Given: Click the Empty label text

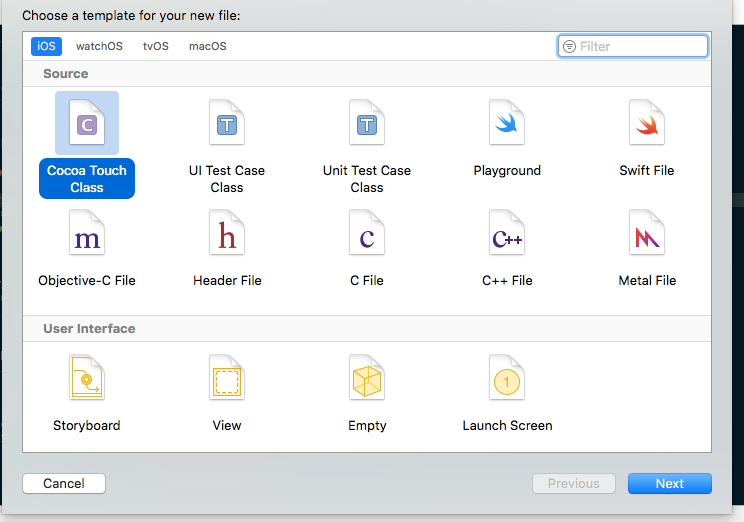Looking at the screenshot, I should point(367,425).
